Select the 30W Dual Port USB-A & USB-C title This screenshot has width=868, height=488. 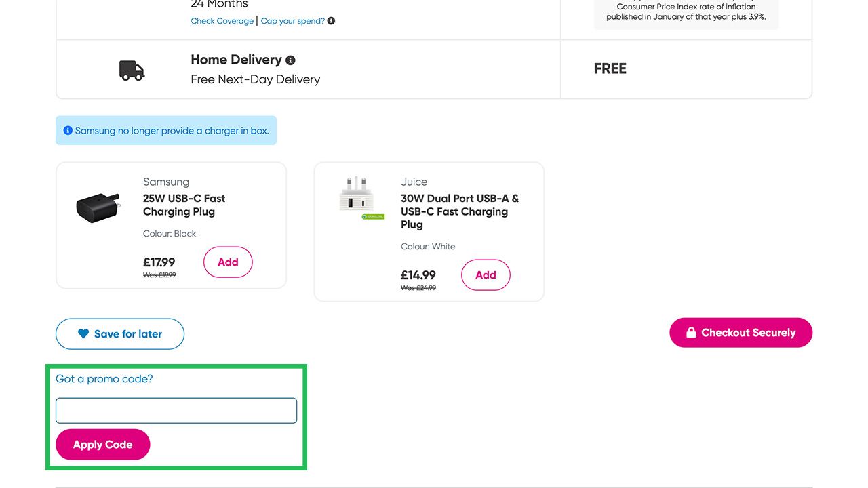tap(459, 211)
